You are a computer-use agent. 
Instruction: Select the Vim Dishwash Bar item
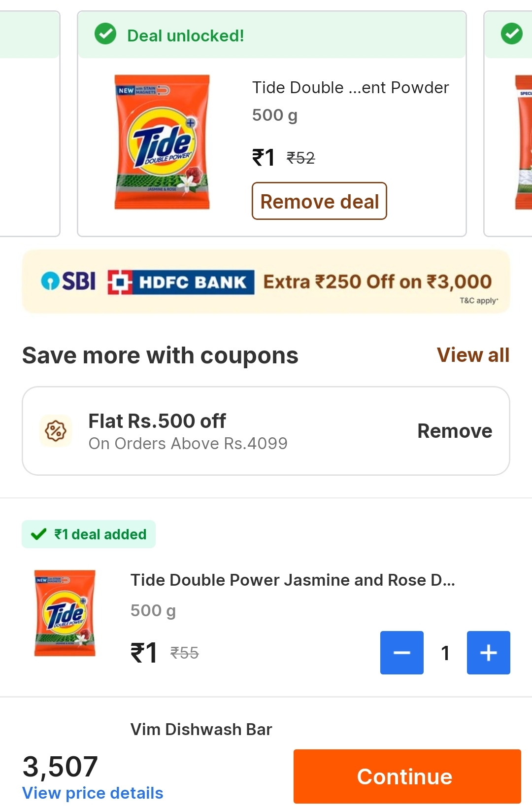[200, 729]
